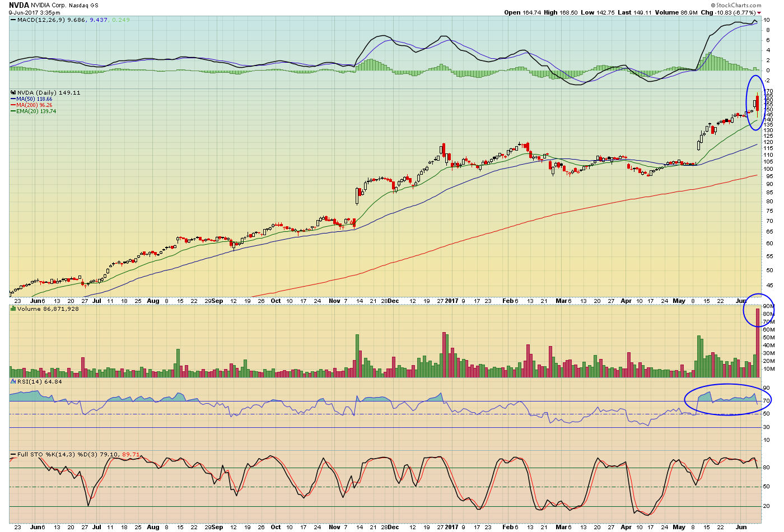784x532 pixels.
Task: Click the "Open 164.74" quote value
Action: pyautogui.click(x=522, y=12)
